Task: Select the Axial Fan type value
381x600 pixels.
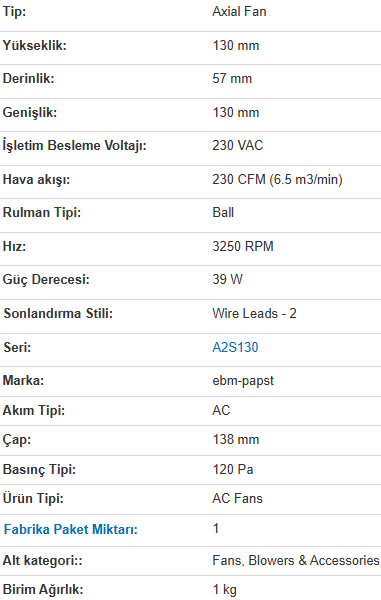Action: (x=239, y=11)
